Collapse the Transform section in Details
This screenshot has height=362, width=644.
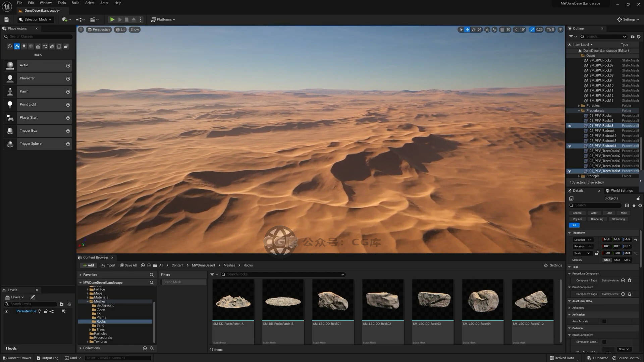point(570,233)
